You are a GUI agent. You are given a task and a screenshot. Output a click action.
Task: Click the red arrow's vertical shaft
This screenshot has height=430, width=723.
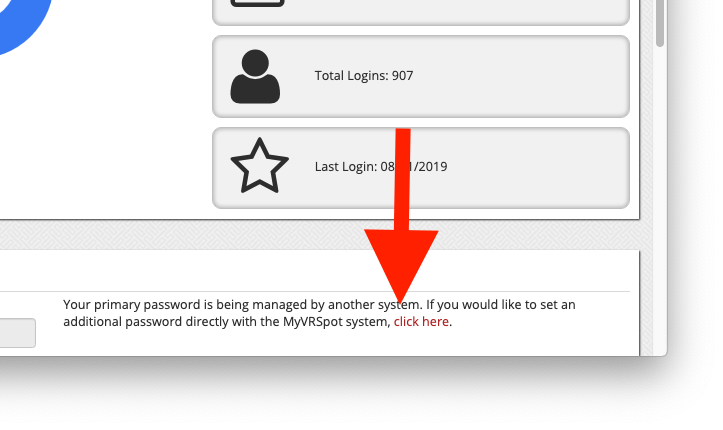pos(403,179)
